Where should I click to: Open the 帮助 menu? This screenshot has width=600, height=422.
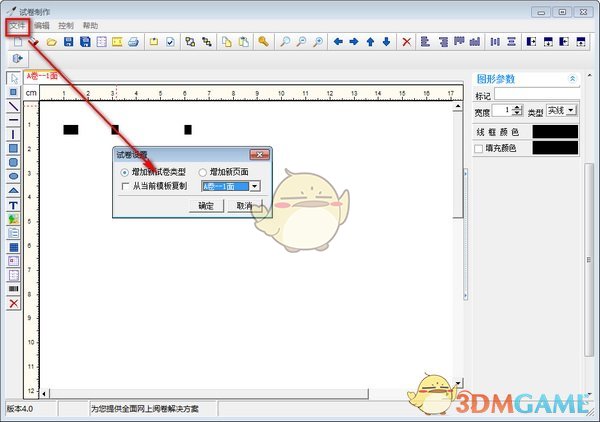coord(90,26)
